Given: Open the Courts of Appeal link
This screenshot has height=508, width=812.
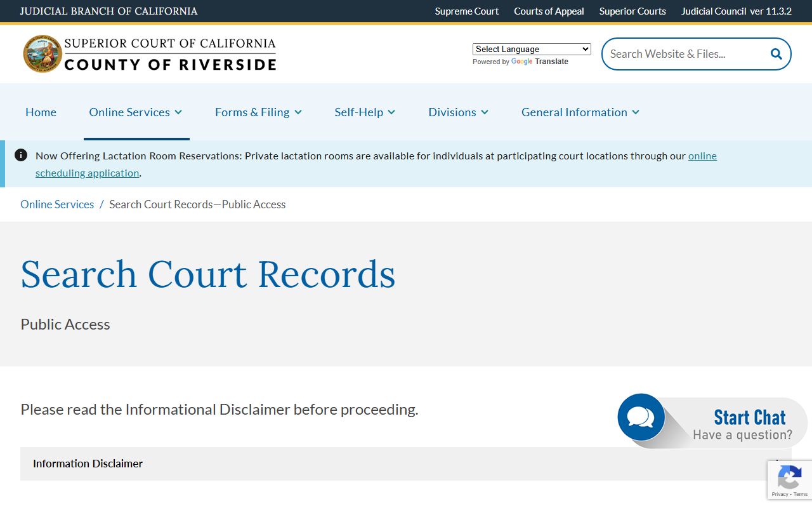Looking at the screenshot, I should [x=549, y=11].
